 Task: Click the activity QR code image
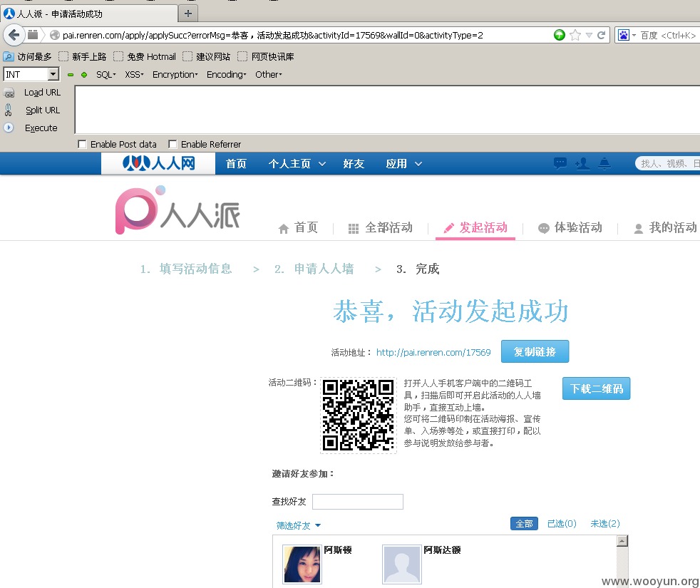pyautogui.click(x=359, y=416)
